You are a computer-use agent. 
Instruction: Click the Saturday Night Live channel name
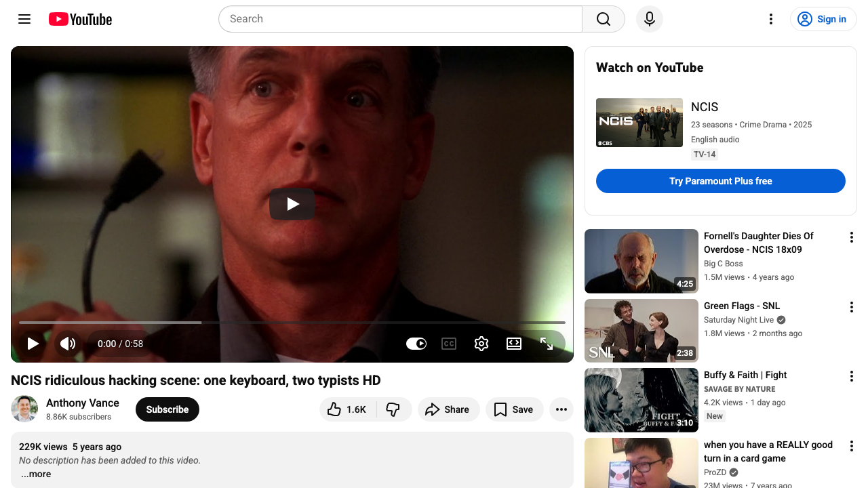coord(738,320)
